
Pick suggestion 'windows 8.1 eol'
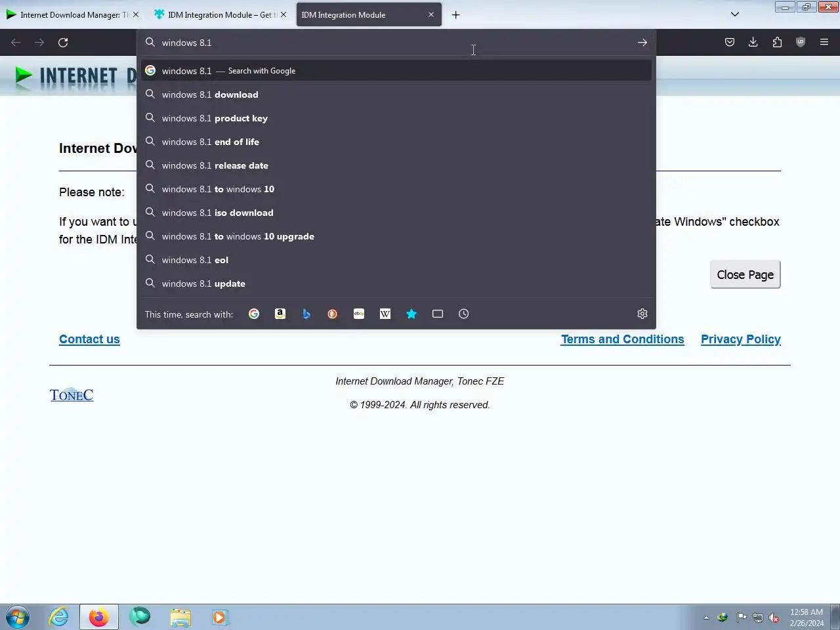(396, 260)
